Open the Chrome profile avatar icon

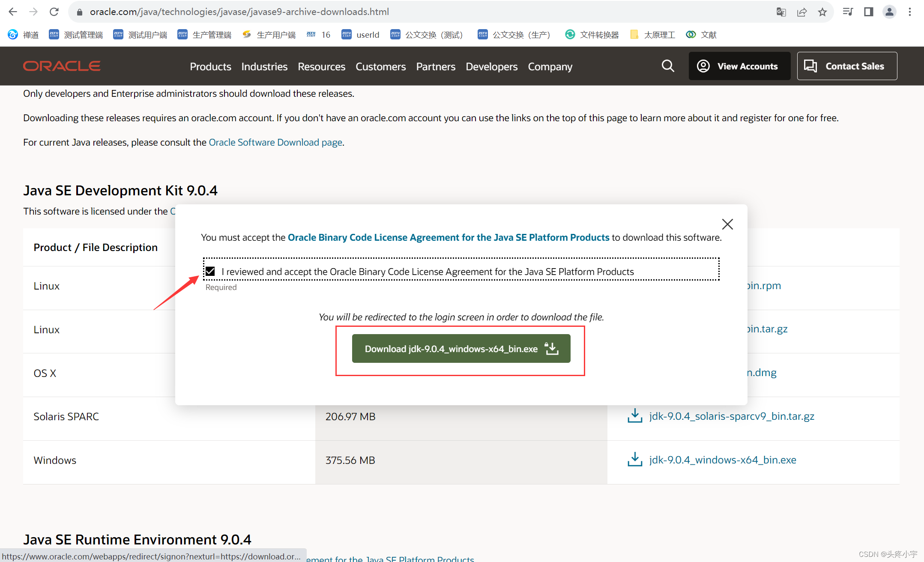(x=889, y=12)
